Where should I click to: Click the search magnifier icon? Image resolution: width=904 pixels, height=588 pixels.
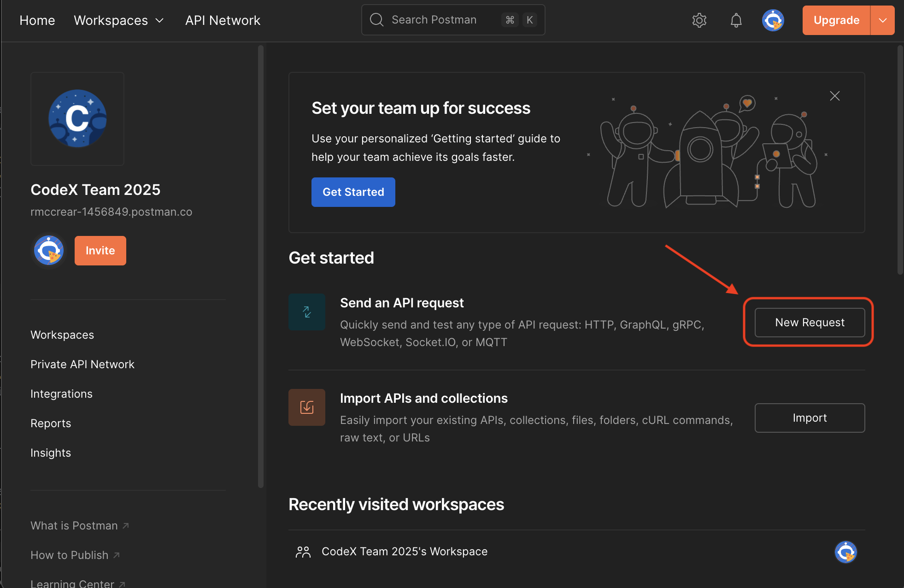click(376, 20)
